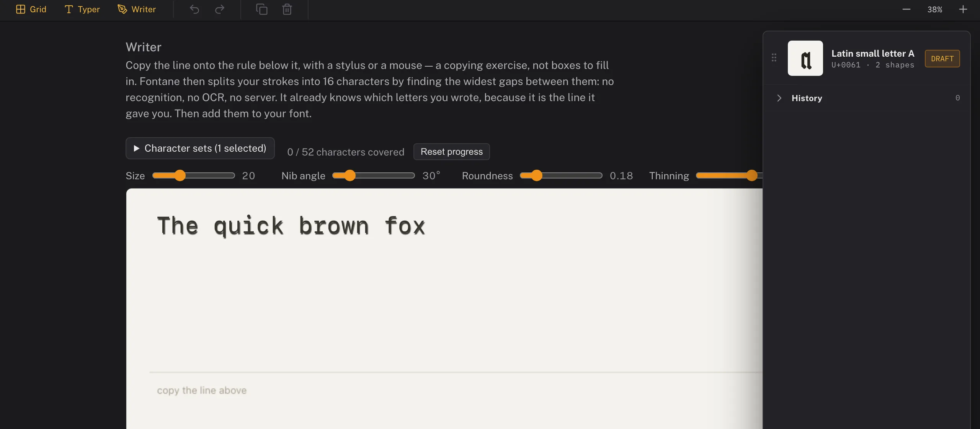Click the trash delete icon
Image resolution: width=980 pixels, height=429 pixels.
(287, 9)
